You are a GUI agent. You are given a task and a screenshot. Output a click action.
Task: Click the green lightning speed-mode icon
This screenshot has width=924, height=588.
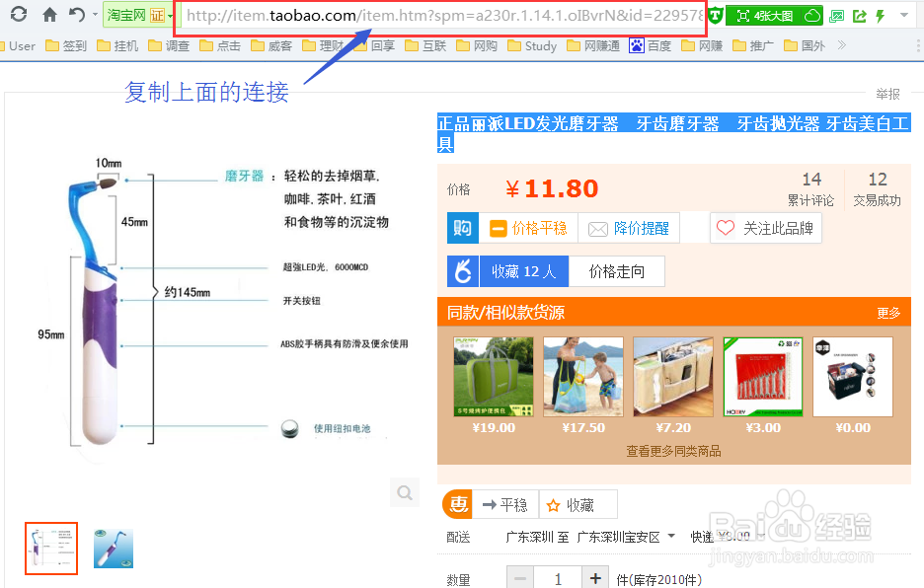click(881, 16)
